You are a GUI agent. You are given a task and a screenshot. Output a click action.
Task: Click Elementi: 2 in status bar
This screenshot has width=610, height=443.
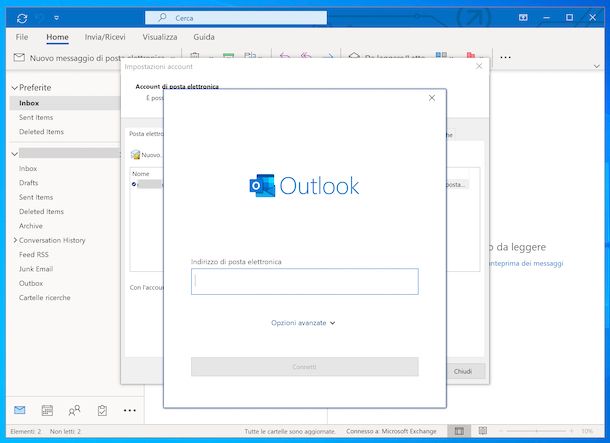coord(26,431)
